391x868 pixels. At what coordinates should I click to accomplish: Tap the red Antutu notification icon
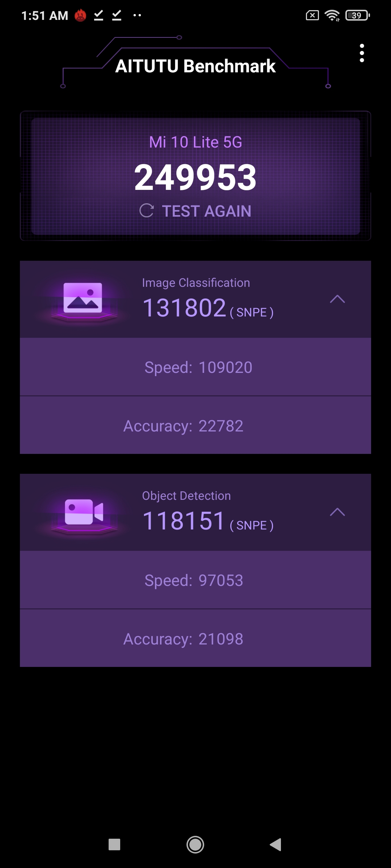pyautogui.click(x=80, y=16)
